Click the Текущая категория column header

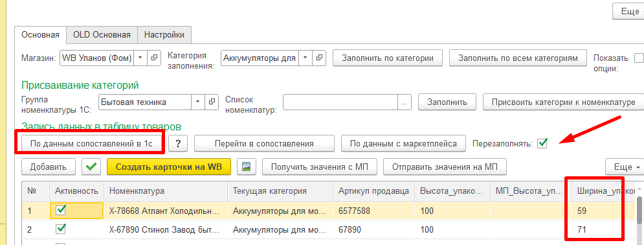pos(280,191)
